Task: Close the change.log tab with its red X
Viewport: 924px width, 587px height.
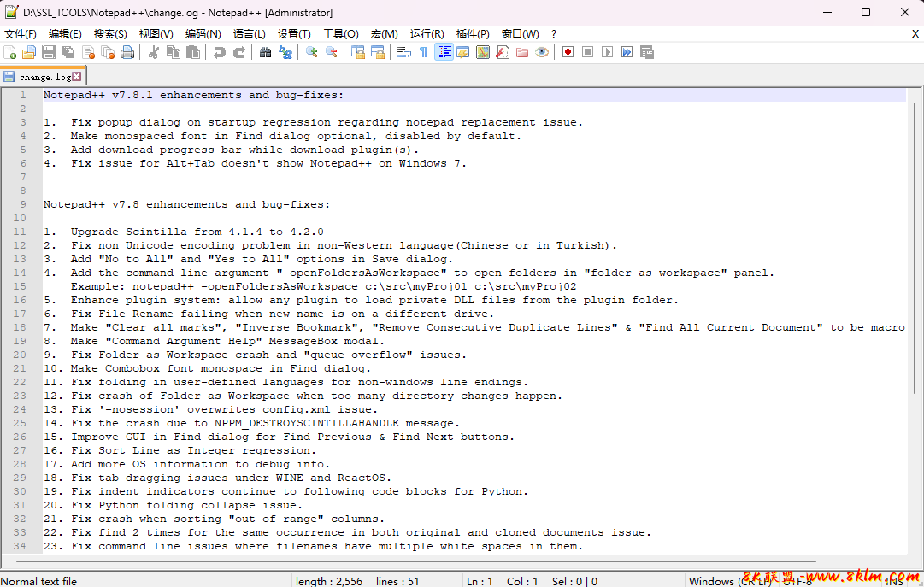Action: (x=77, y=77)
